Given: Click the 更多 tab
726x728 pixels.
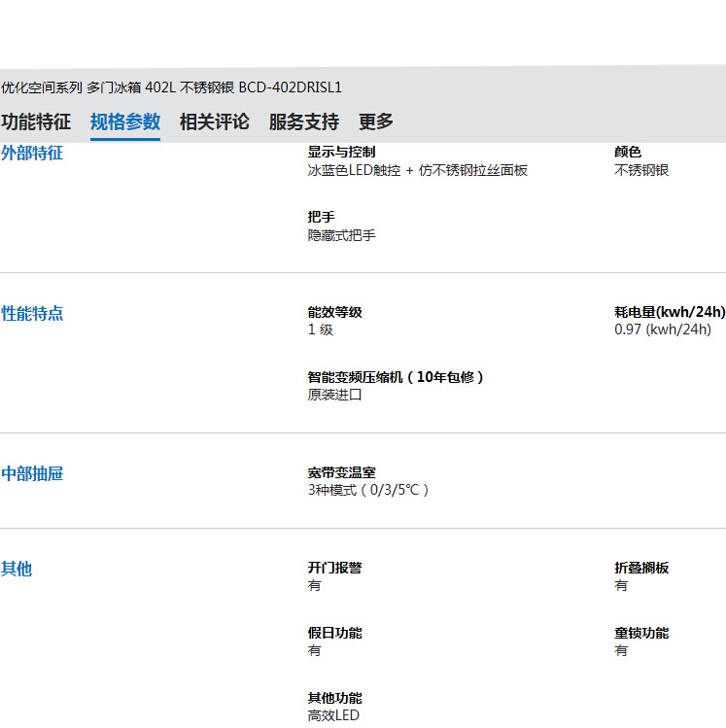Looking at the screenshot, I should coord(376,121).
